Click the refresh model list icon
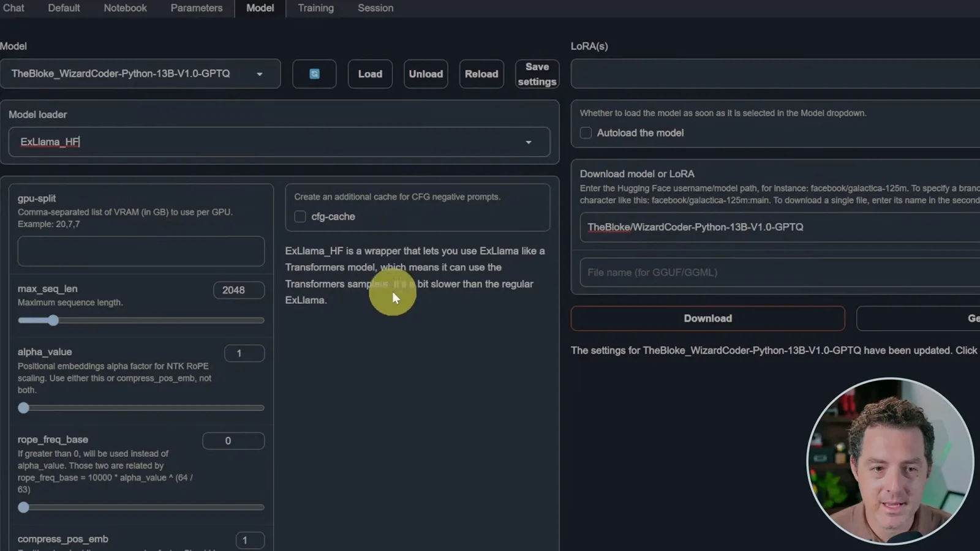 click(314, 74)
